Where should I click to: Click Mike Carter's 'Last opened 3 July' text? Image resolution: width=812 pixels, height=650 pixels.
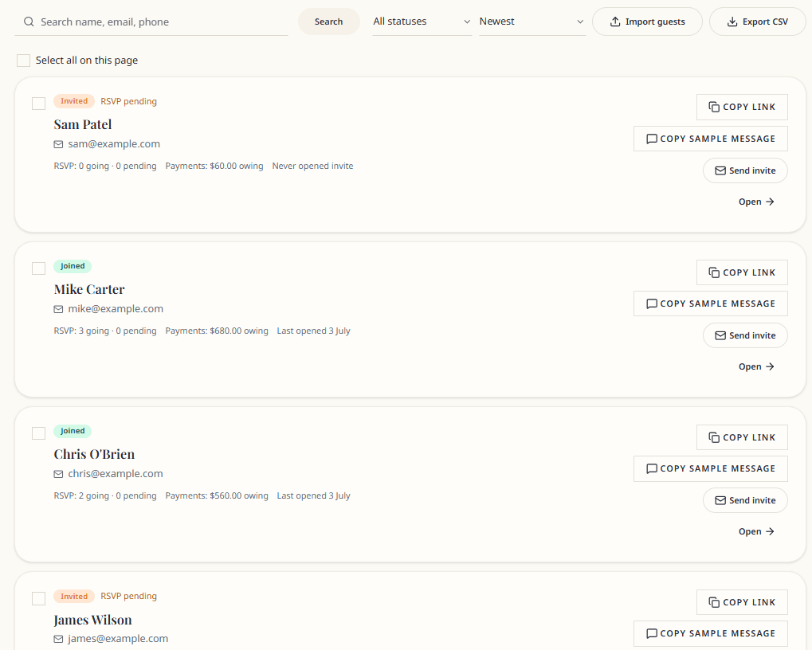(314, 331)
